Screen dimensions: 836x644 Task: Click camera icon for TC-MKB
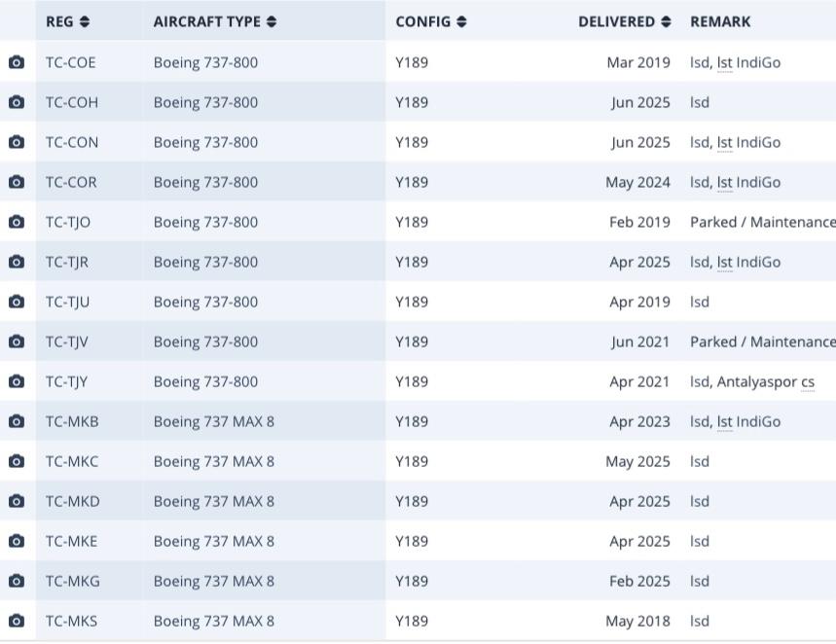point(17,421)
